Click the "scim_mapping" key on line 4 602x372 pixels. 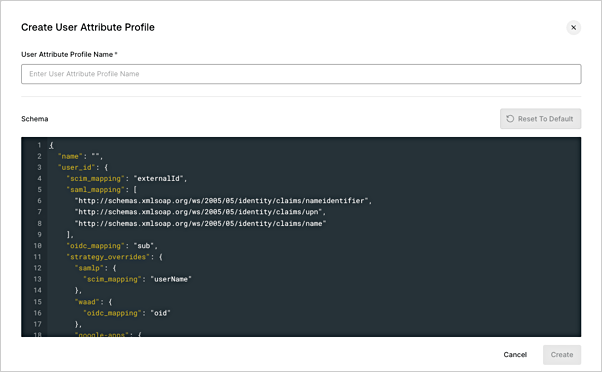pos(95,179)
